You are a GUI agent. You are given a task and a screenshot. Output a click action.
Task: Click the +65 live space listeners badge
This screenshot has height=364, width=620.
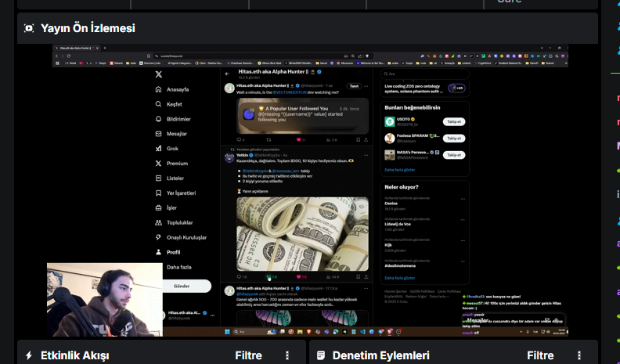(x=456, y=88)
